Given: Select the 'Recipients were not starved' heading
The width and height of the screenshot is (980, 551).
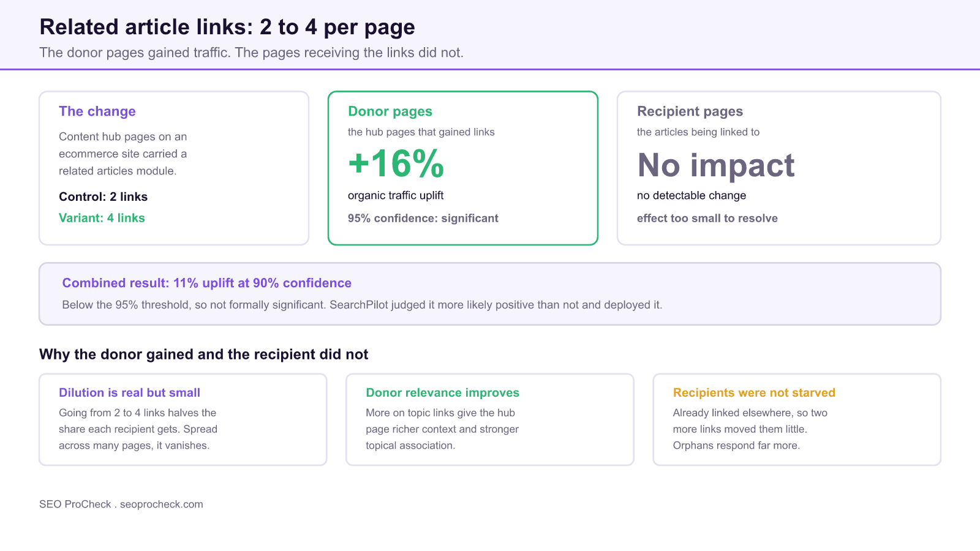Looking at the screenshot, I should click(x=754, y=393).
